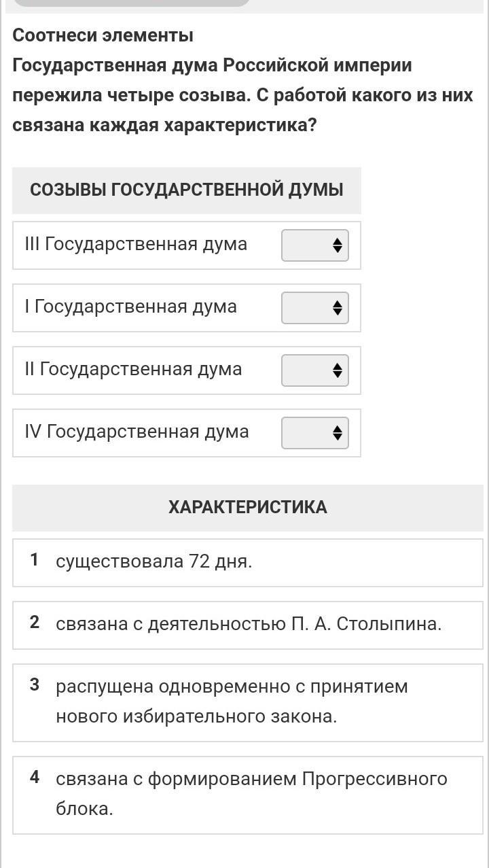Screen dimensions: 489x868
Task: Click the III Государственная дума row label
Action: [136, 244]
